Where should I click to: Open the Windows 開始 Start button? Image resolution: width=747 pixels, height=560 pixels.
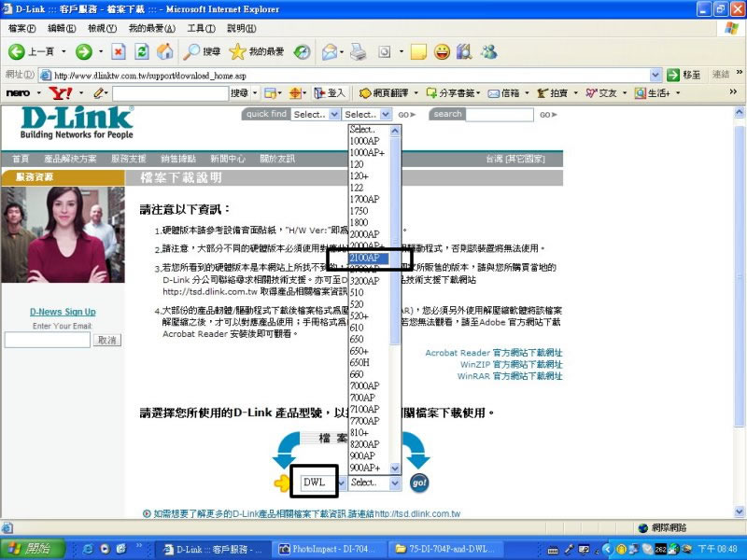point(32,549)
